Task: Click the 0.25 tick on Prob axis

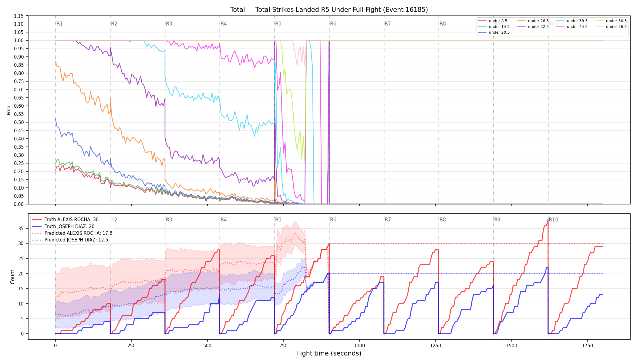Action: coord(19,163)
